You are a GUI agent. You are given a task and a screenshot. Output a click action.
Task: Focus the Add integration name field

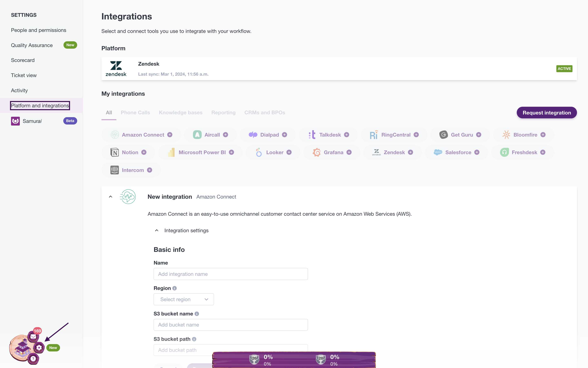coord(231,274)
